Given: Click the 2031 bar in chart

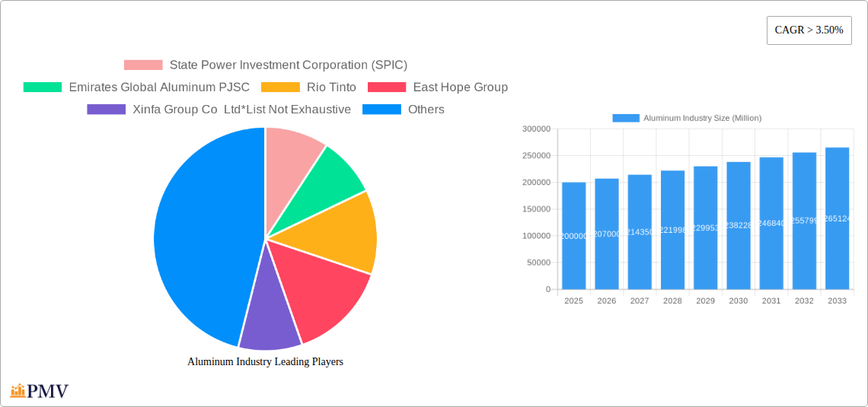Looking at the screenshot, I should pyautogui.click(x=771, y=224).
